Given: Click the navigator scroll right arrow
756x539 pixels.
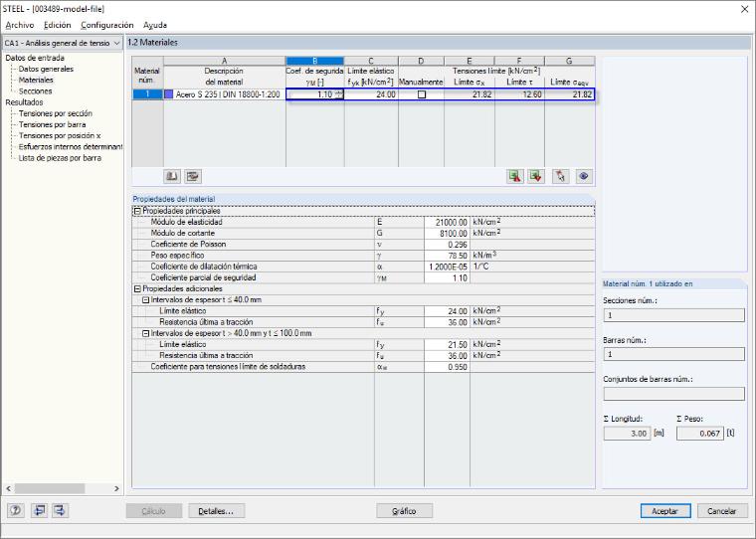Looking at the screenshot, I should tap(116, 488).
